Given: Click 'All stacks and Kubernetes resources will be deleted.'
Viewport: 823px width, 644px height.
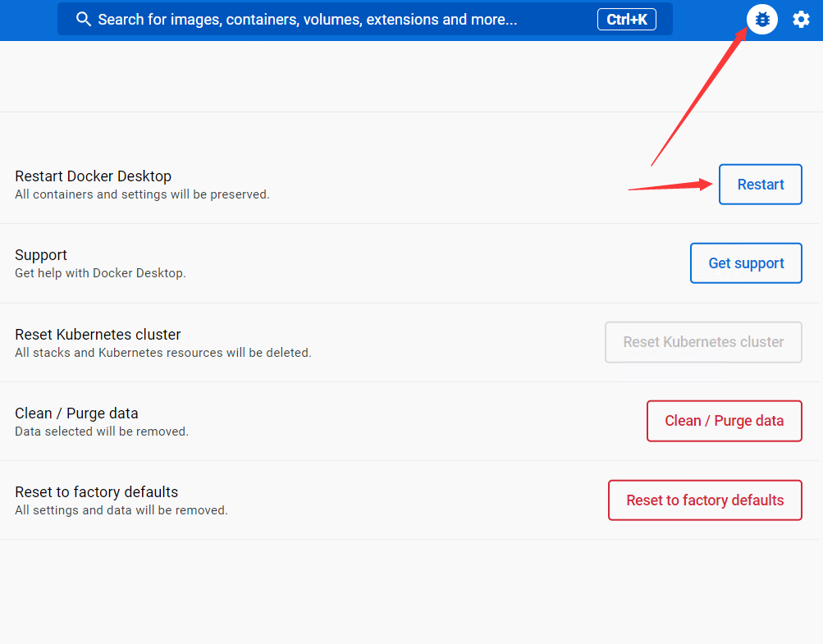Looking at the screenshot, I should (163, 353).
